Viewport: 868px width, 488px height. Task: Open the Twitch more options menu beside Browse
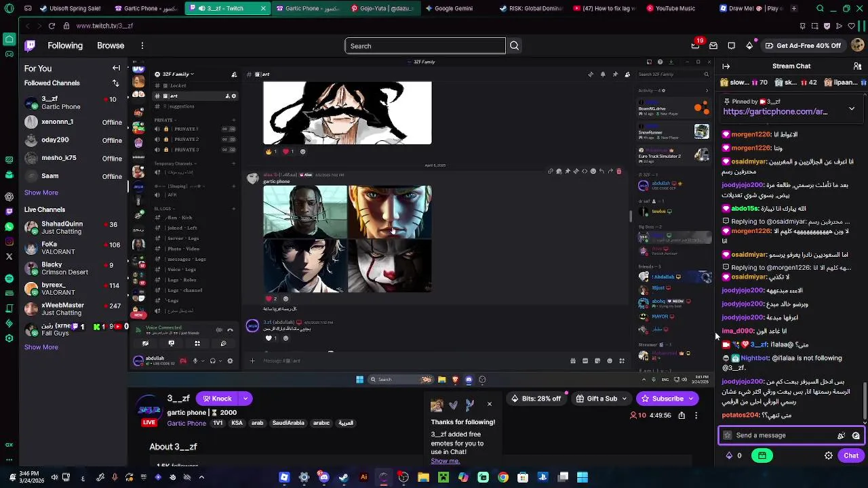142,45
